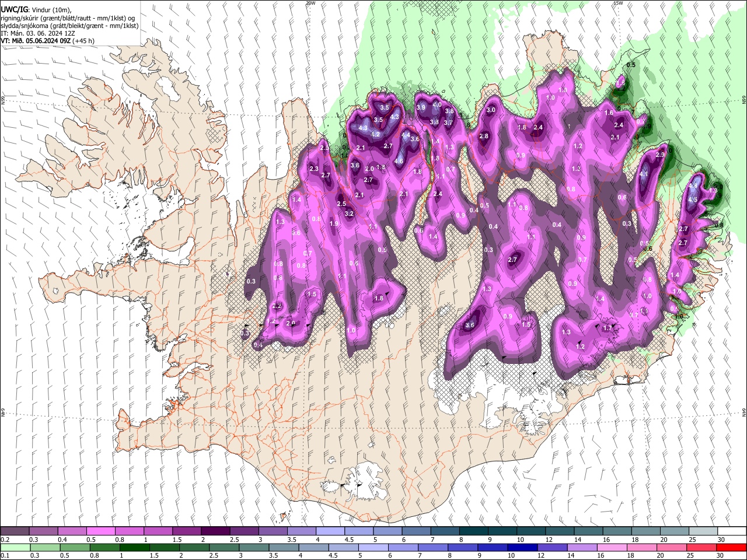This screenshot has height=560, width=747.
Task: Click lower legend swatch between 2 and 2.5
Action: 194,547
